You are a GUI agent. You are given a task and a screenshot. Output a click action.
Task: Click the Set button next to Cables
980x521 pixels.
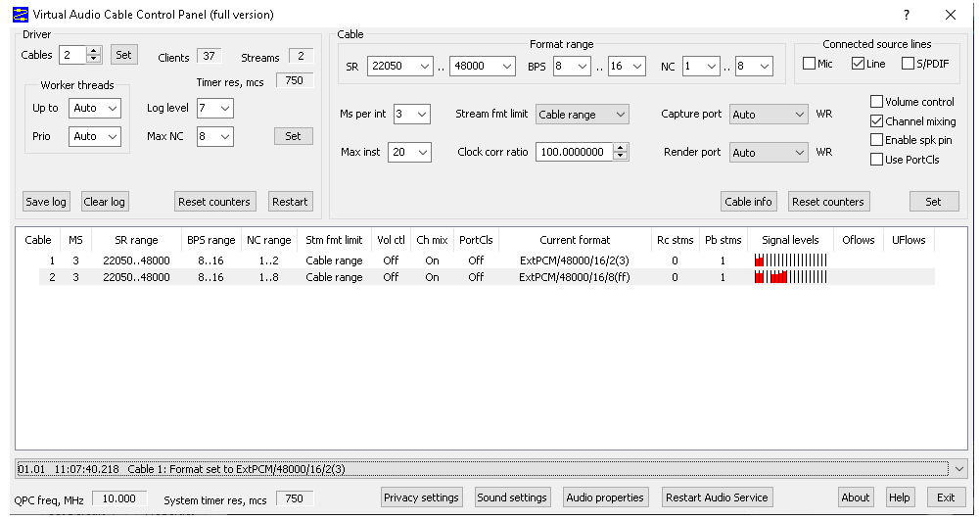pos(123,55)
